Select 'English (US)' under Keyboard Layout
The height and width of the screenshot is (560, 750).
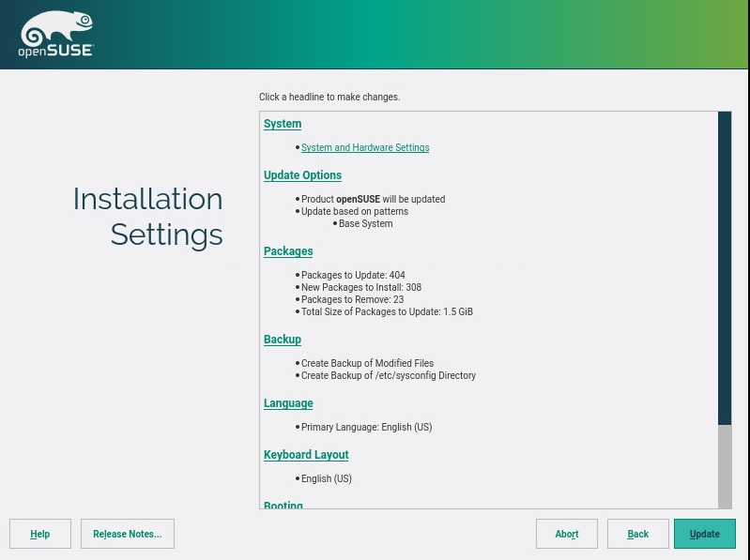coord(327,478)
